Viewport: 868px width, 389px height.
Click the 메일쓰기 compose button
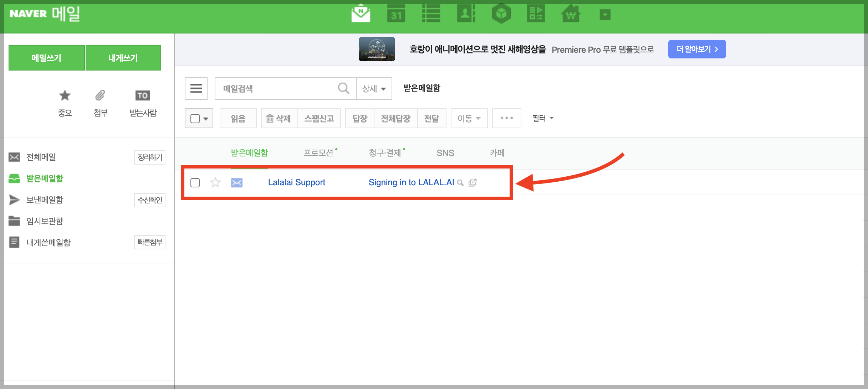point(46,58)
